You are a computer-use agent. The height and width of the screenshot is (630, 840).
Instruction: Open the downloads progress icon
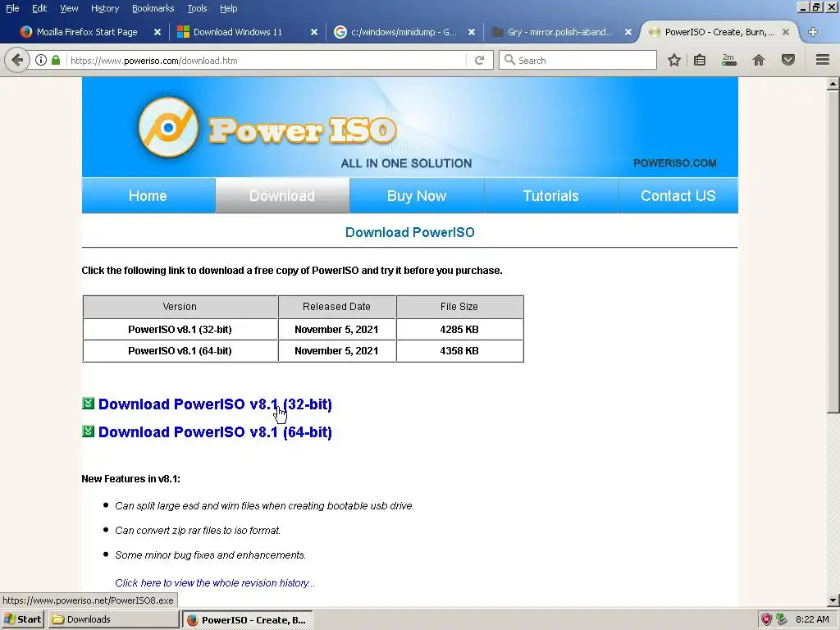point(728,60)
